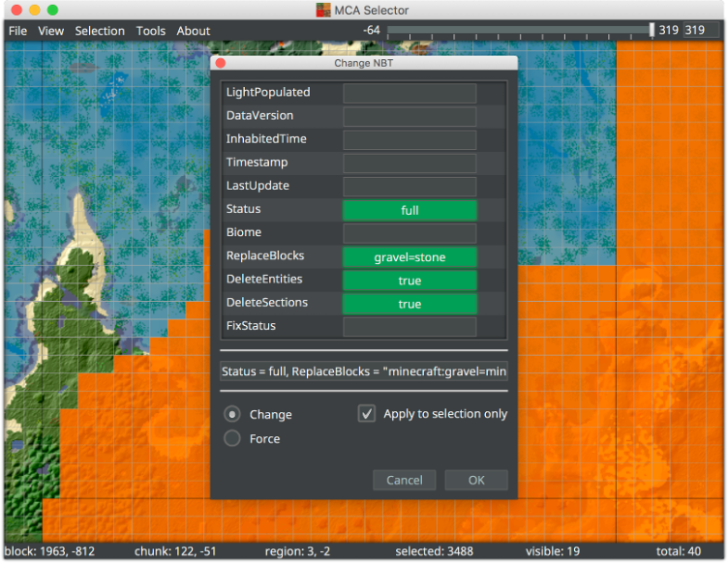Click the ReplaceBlocks field showing gravel=stone

pos(409,257)
